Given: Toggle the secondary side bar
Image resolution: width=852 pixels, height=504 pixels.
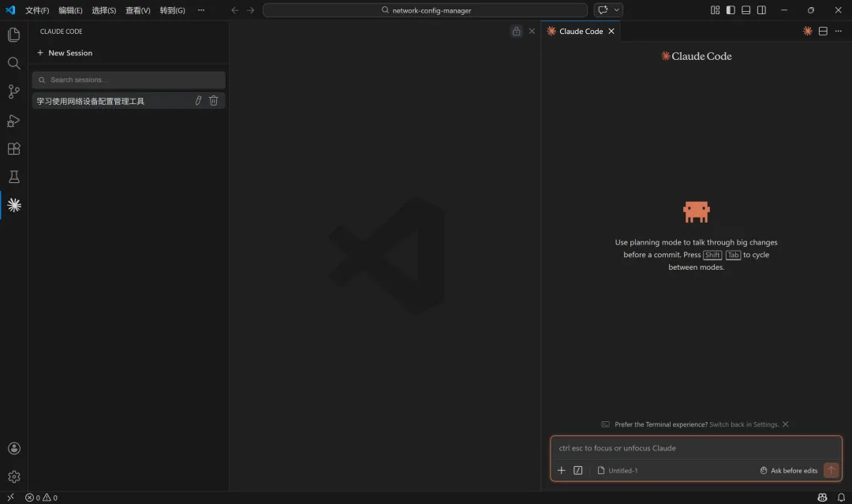Looking at the screenshot, I should 761,10.
